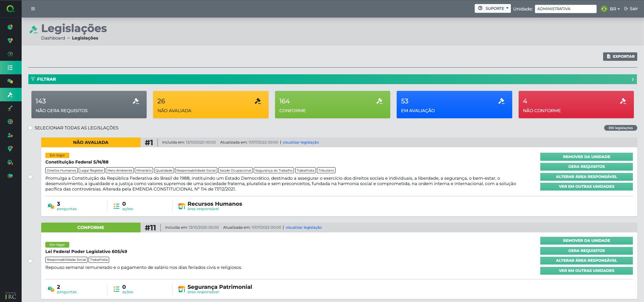Filter by the NÃO CONFORME red card
Screen dimensions: 644x302
[x=576, y=105]
